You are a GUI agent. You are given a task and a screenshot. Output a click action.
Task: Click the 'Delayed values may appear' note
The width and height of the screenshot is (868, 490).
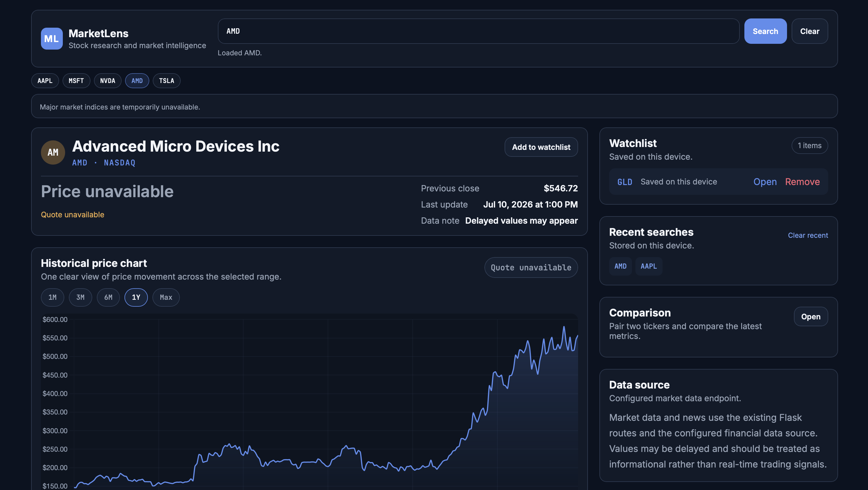pyautogui.click(x=521, y=220)
